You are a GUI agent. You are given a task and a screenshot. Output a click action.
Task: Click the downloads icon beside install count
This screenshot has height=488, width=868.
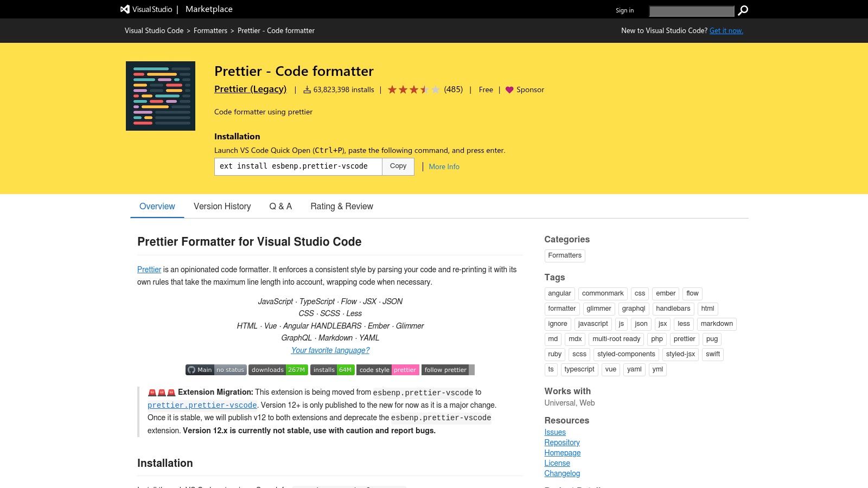pos(307,89)
